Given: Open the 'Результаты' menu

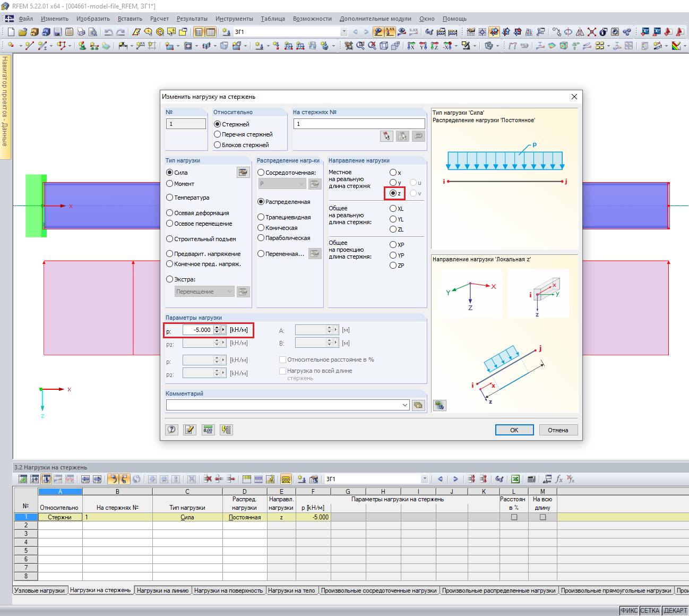Looking at the screenshot, I should (x=192, y=19).
